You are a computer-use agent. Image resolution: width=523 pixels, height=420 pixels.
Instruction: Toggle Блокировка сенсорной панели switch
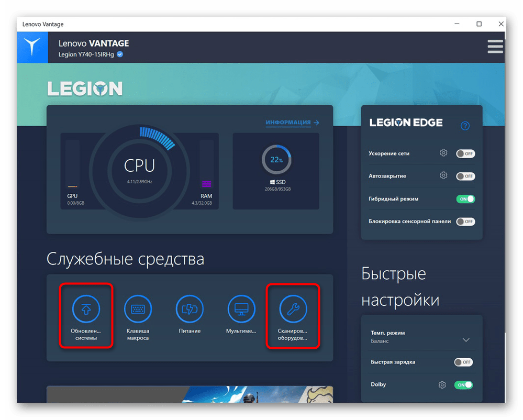pos(465,222)
